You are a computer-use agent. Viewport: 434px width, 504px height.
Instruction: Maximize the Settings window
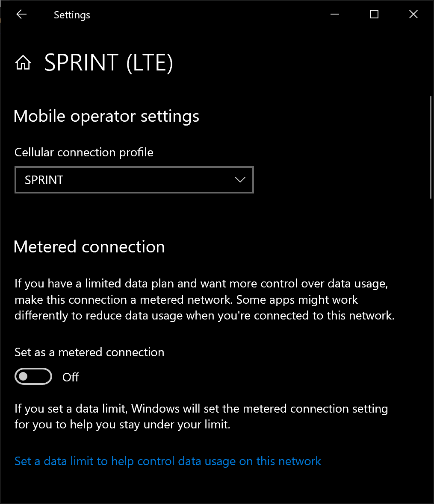374,15
